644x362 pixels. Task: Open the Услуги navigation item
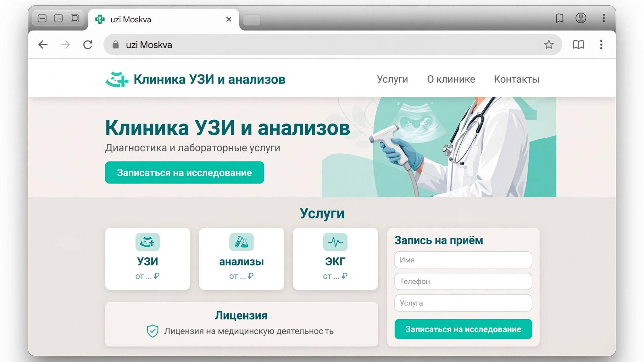[392, 79]
